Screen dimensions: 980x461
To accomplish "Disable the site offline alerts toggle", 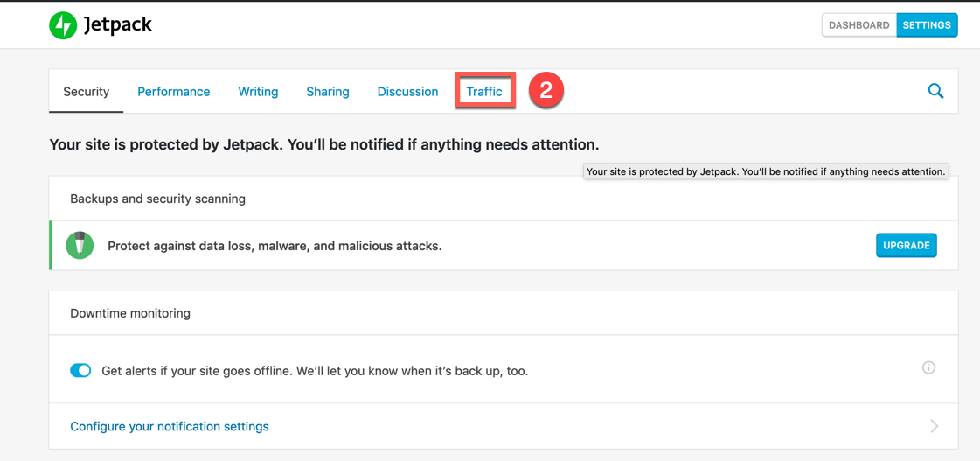I will click(80, 371).
